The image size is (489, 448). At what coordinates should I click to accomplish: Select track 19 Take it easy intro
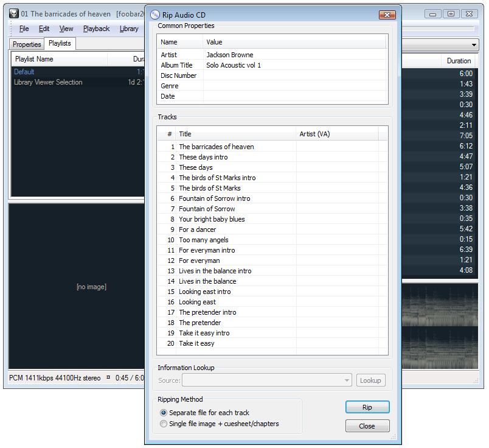(272, 333)
